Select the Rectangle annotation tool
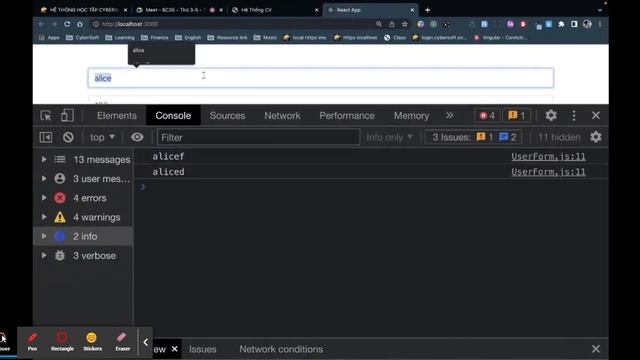 coord(62,342)
